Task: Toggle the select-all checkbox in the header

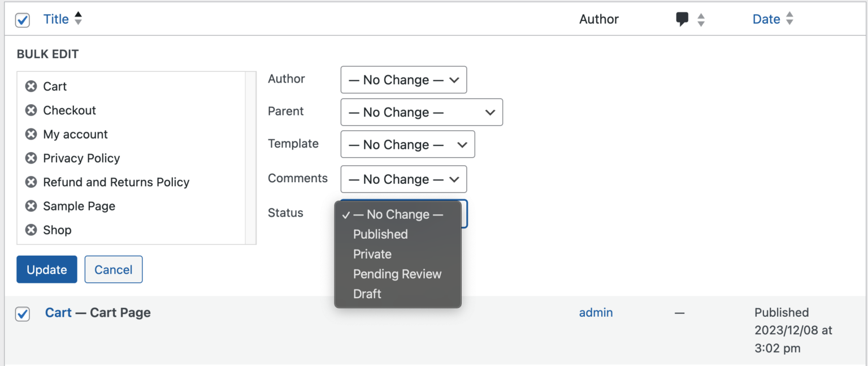Action: 22,20
